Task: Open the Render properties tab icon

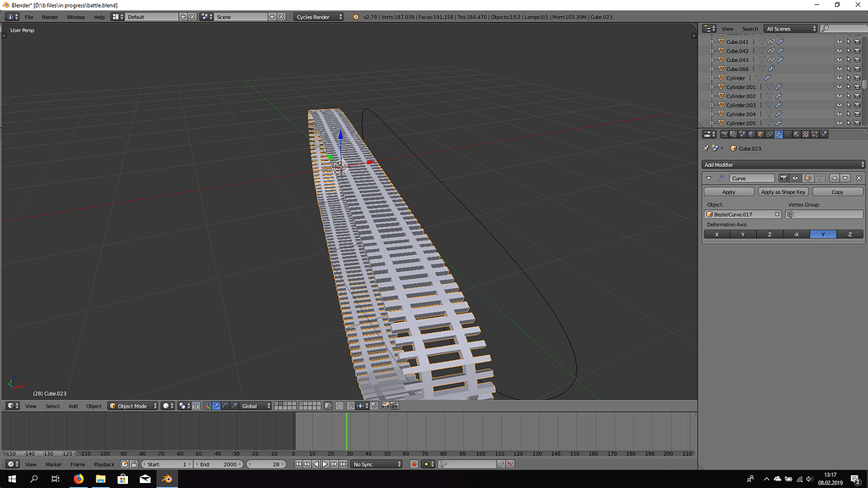Action: (x=724, y=135)
